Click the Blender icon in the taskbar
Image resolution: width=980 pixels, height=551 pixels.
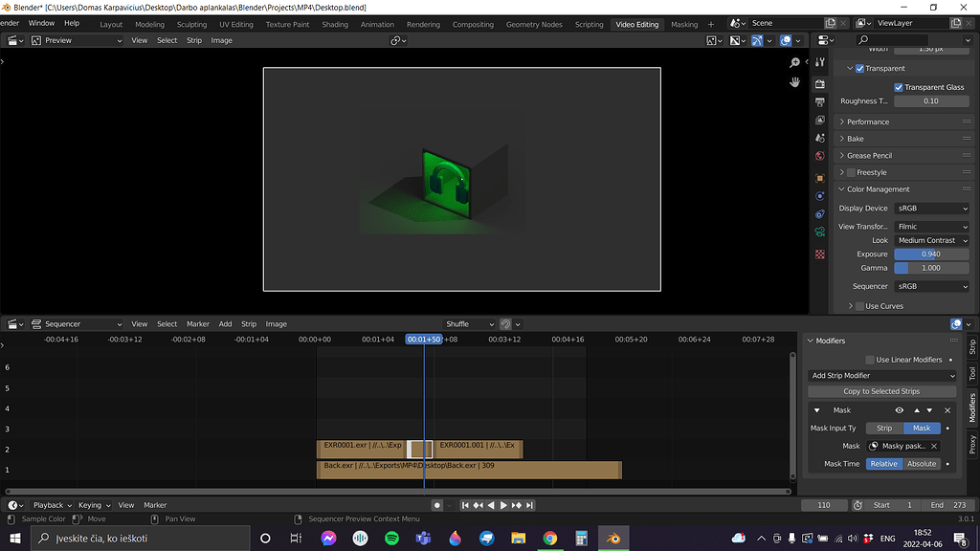(x=613, y=538)
